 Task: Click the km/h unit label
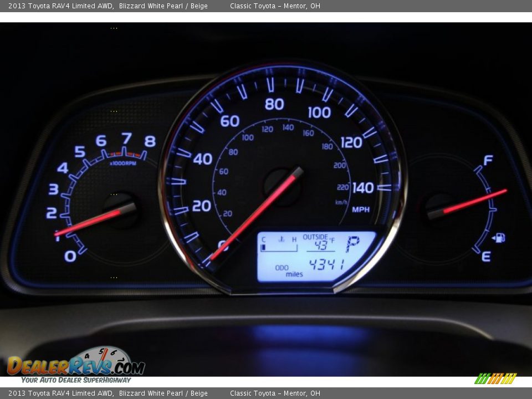341,202
